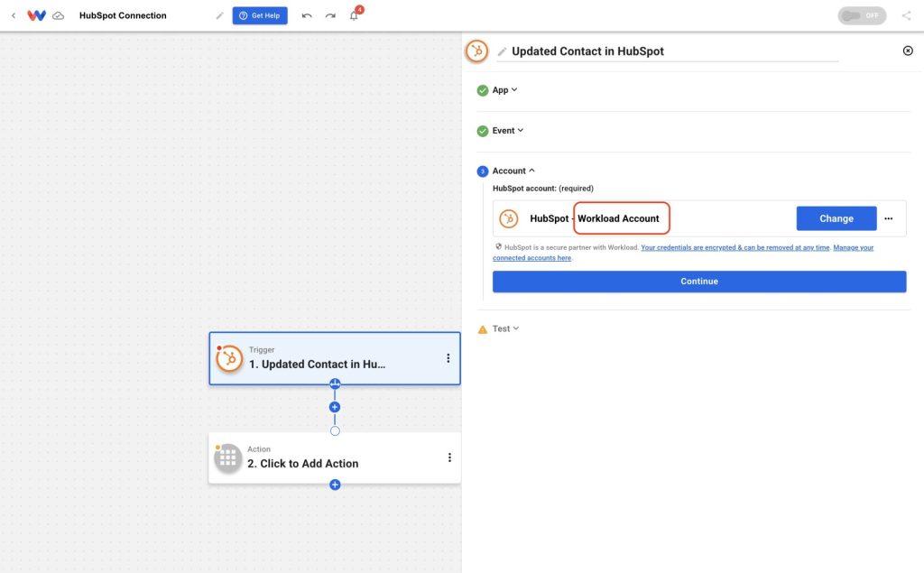Viewport: 924px width, 573px height.
Task: Click the HubSpot icon on trigger node
Action: (x=229, y=358)
